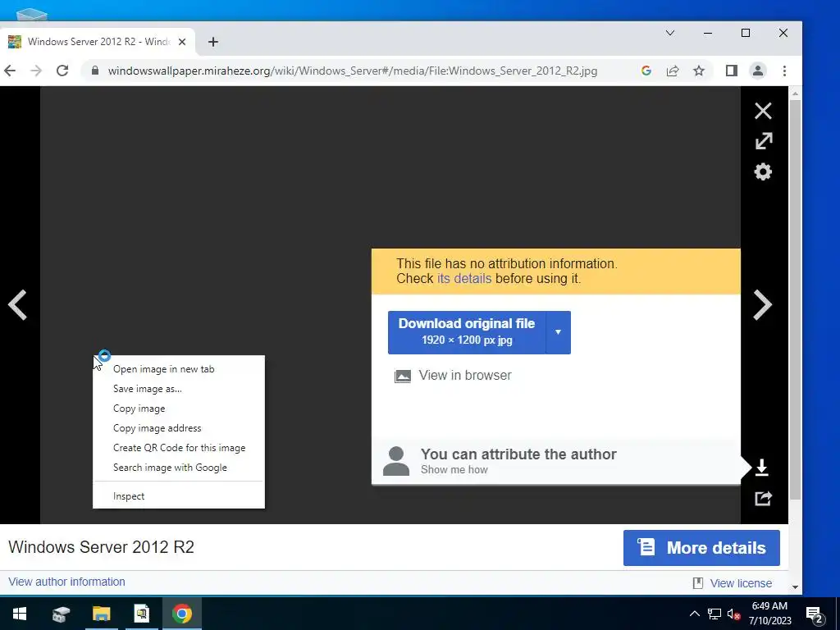
Task: Open media viewer options gear icon
Action: coord(763,172)
